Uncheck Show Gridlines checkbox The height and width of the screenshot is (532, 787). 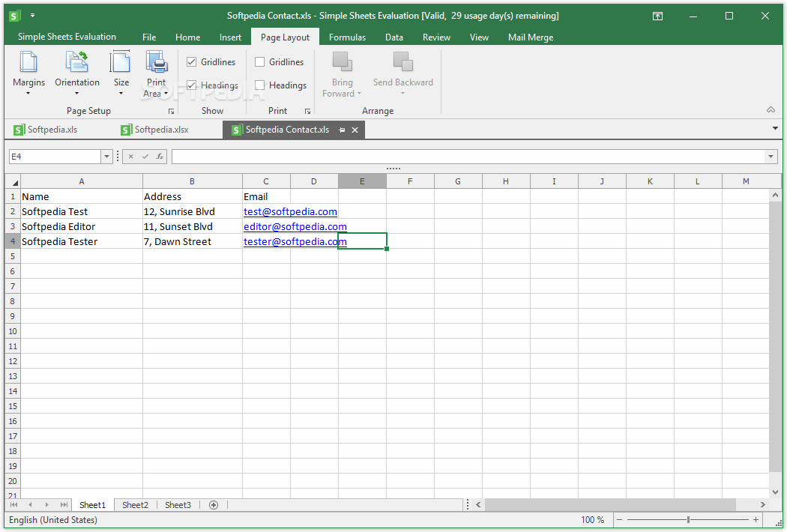pos(191,61)
